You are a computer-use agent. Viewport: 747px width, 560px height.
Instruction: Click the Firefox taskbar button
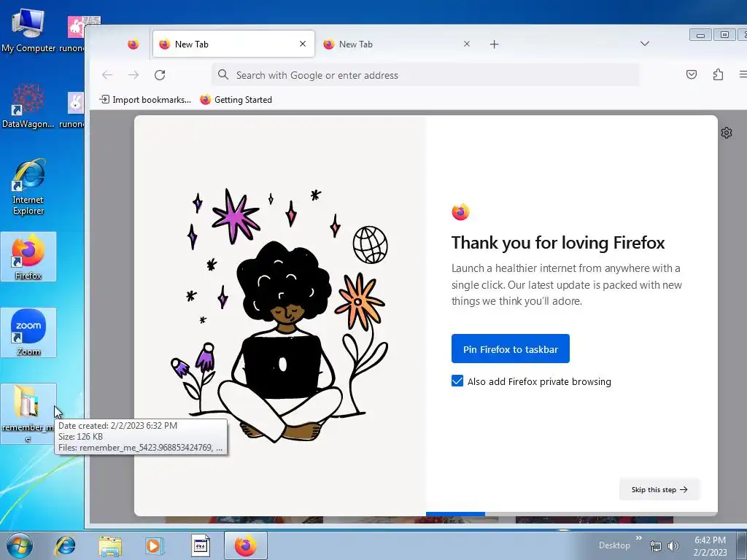tap(245, 545)
